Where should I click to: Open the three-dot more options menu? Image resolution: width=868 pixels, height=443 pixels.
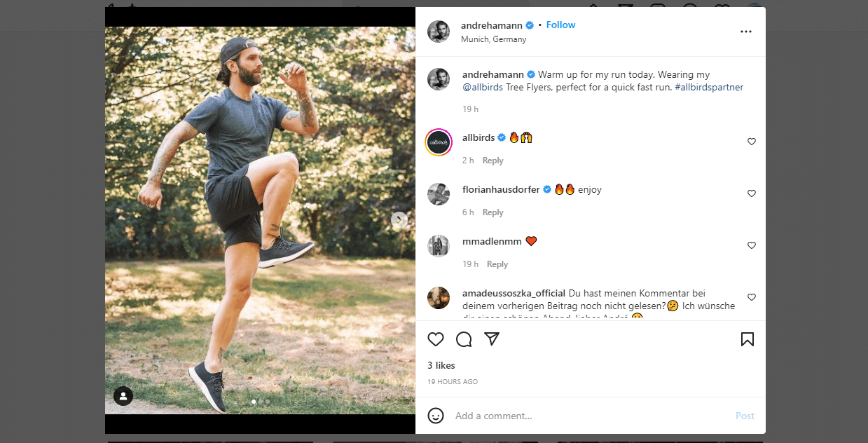pyautogui.click(x=746, y=32)
